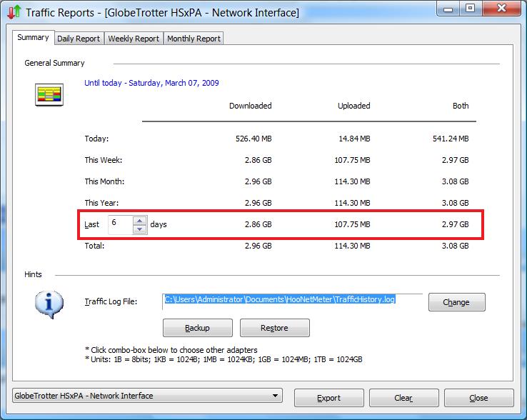This screenshot has width=527, height=420.
Task: Click the Traffic Reports title bar arrows icon
Action: point(14,12)
